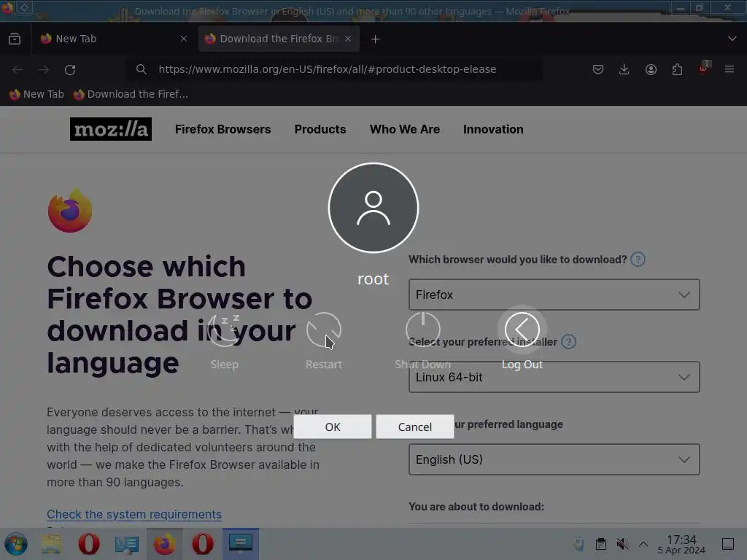Toggle the muted volume tray icon
Image resolution: width=747 pixels, height=560 pixels.
[622, 544]
